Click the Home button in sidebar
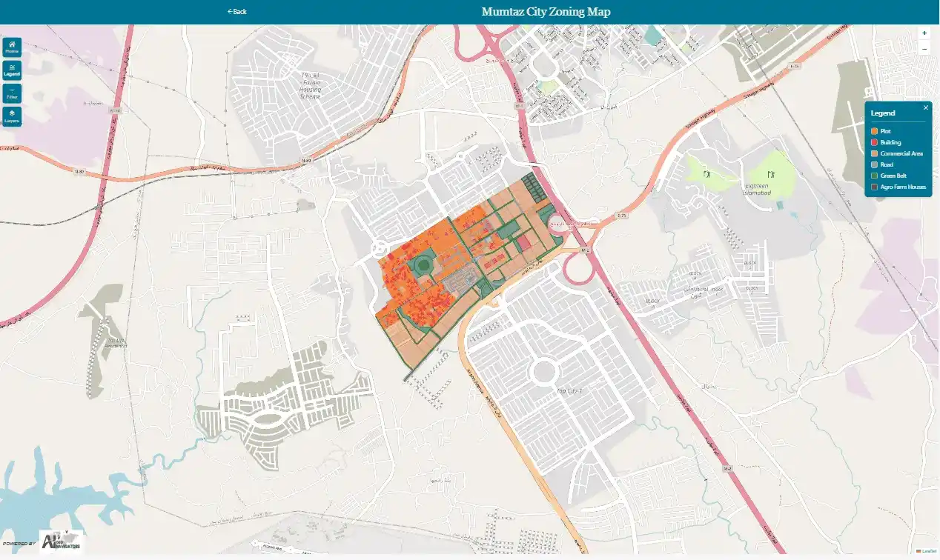This screenshot has height=560, width=940. [12, 47]
